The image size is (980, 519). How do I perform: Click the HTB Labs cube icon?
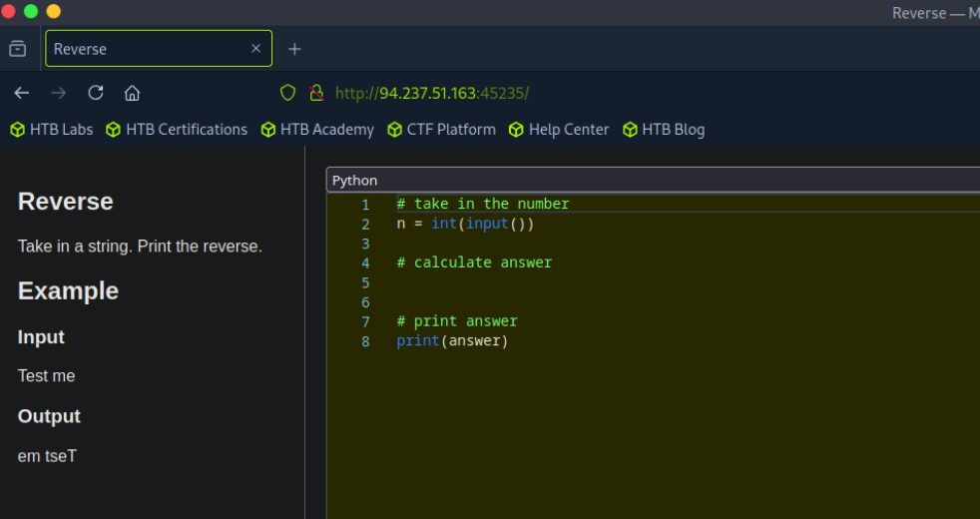[x=18, y=130]
